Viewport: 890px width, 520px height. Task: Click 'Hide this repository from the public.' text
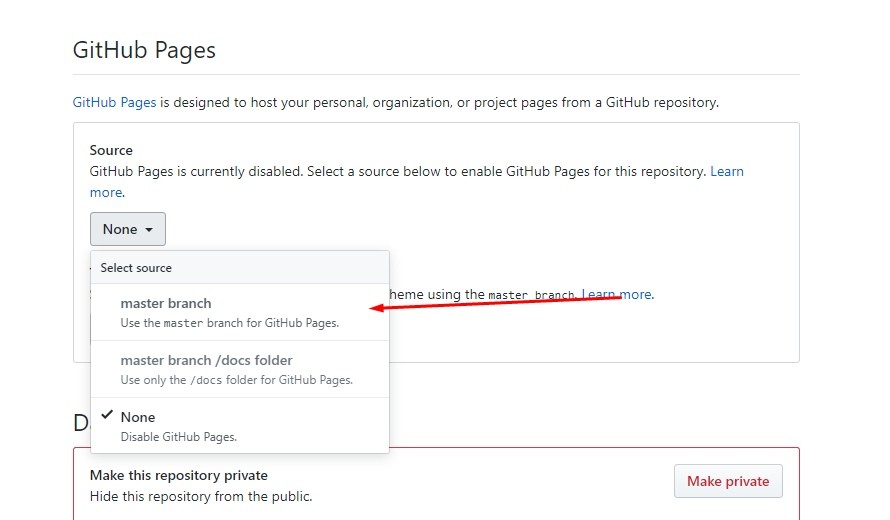(x=201, y=496)
